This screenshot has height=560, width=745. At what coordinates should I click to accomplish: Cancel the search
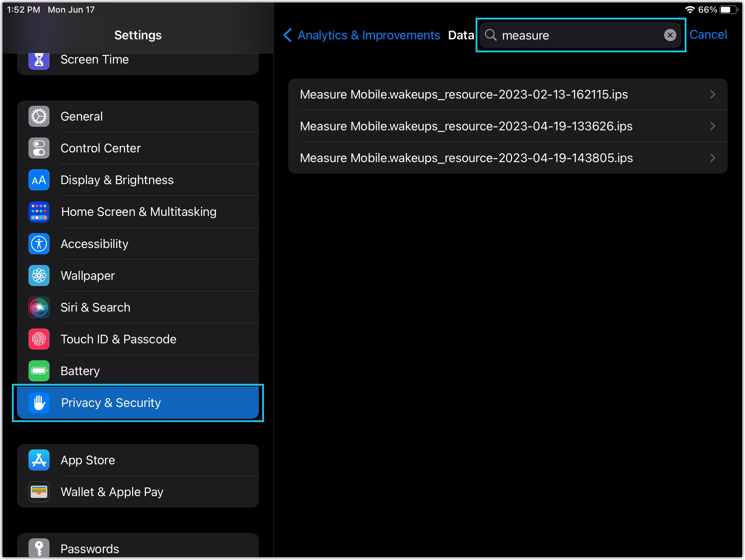[x=708, y=35]
